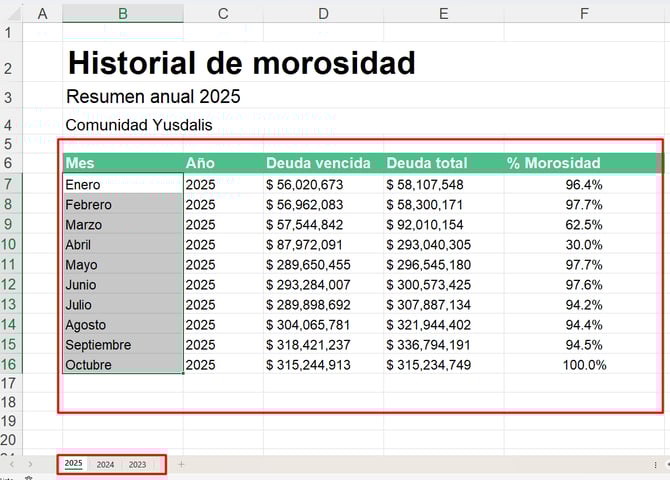Select the 'Enero' cell
Screen dimensions: 670x480
[122, 184]
